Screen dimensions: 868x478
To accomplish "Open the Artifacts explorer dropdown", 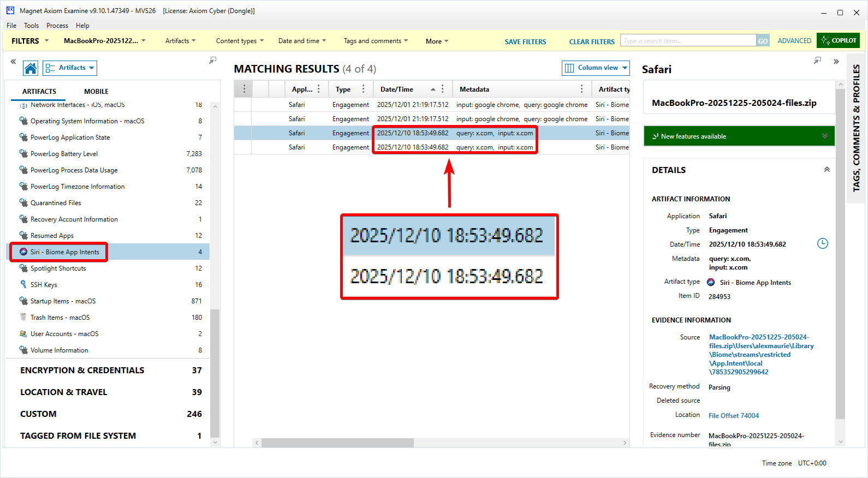I will click(70, 68).
